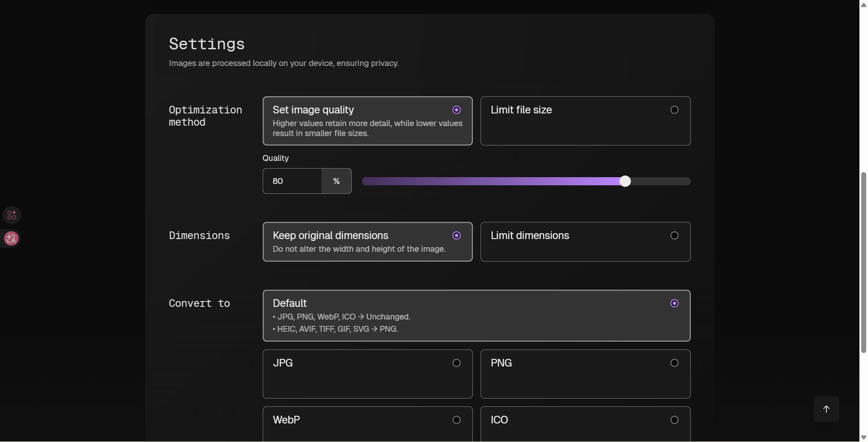The image size is (868, 442).
Task: Click the scrollbar up arrow
Action: (863, 5)
